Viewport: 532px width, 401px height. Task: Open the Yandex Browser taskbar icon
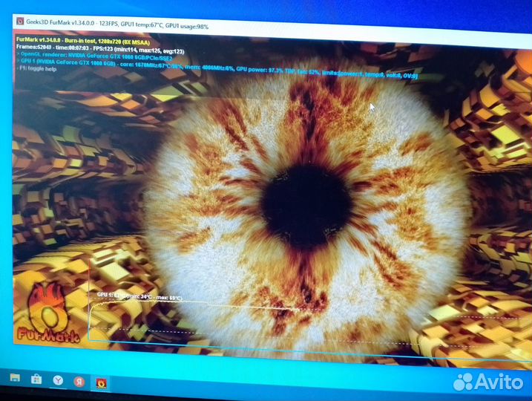point(58,380)
